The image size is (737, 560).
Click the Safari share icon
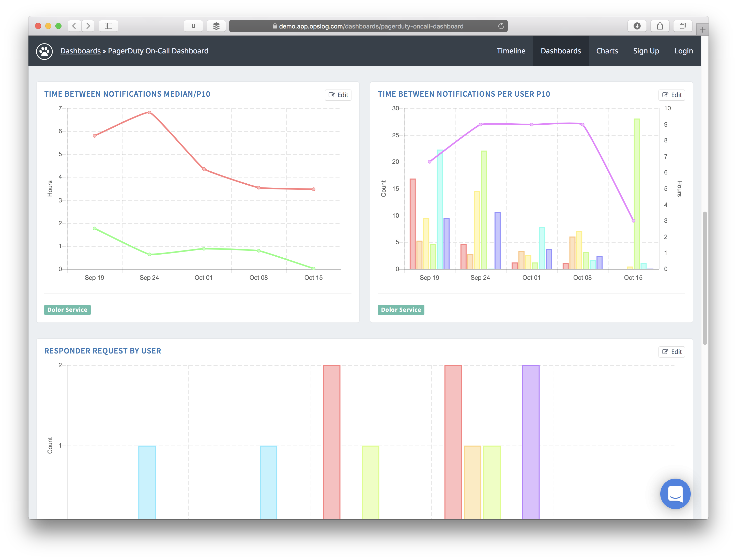[x=660, y=26]
